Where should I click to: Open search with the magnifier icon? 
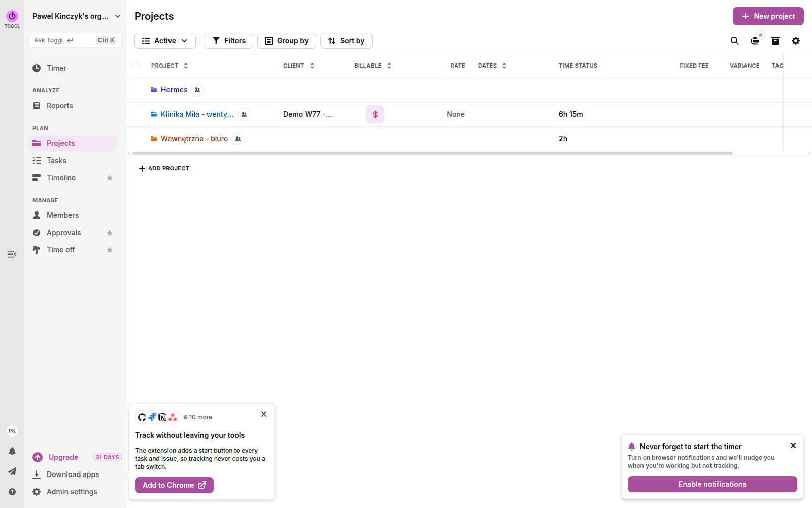coord(734,41)
